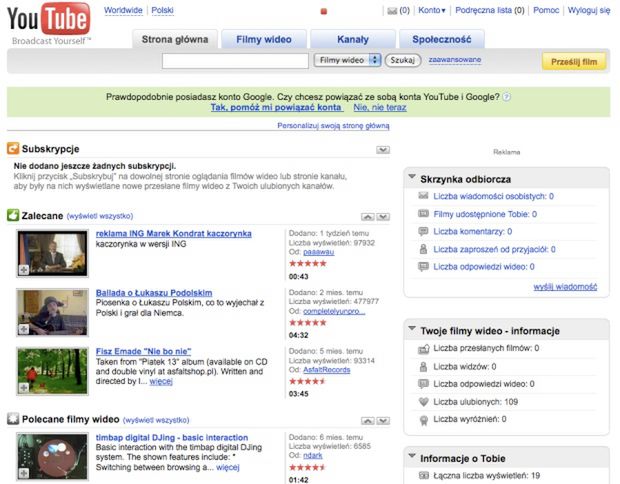The width and height of the screenshot is (620, 484).
Task: Open Personalizuj swoją stronę główną link
Action: tap(333, 126)
